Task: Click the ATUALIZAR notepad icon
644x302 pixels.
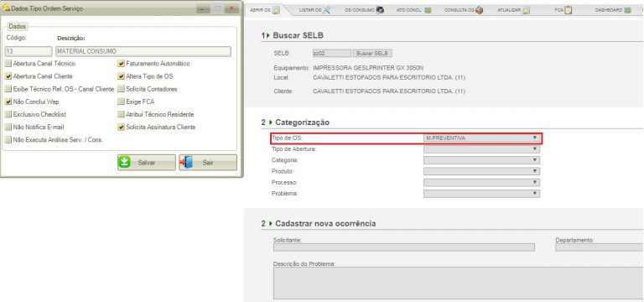Action: click(526, 10)
